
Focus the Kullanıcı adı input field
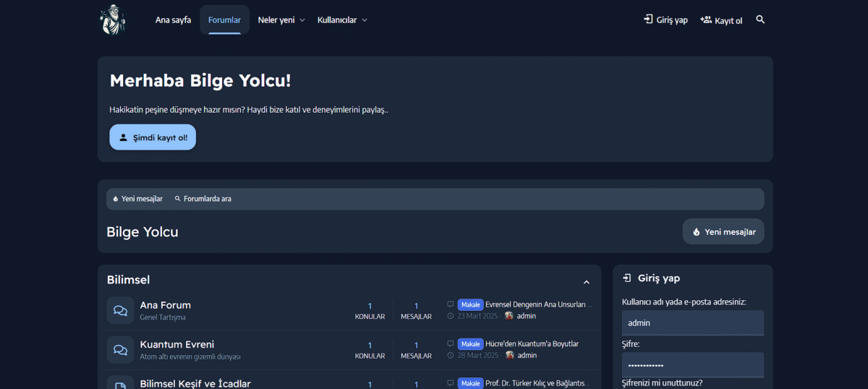693,323
